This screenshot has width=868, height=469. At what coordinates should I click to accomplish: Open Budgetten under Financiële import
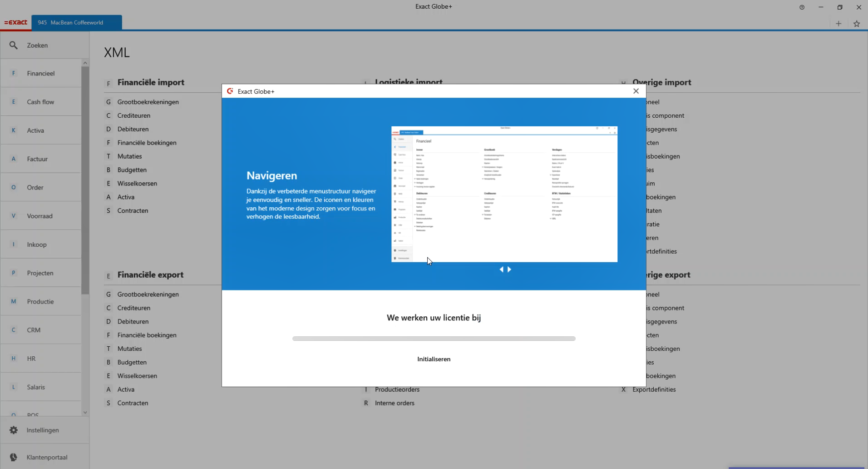(x=132, y=170)
